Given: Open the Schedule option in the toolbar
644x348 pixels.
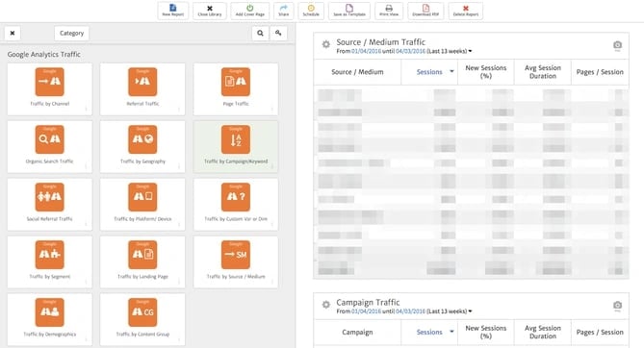Looking at the screenshot, I should click(311, 11).
